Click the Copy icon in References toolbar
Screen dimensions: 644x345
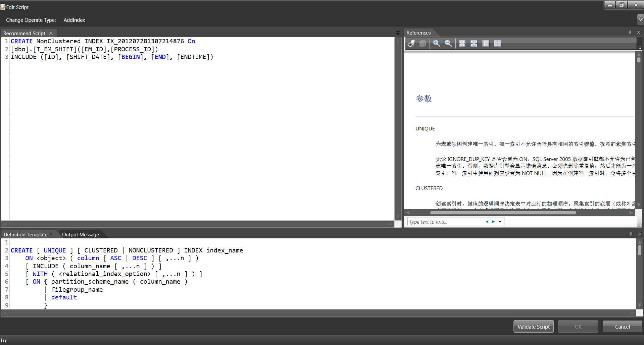[423, 44]
